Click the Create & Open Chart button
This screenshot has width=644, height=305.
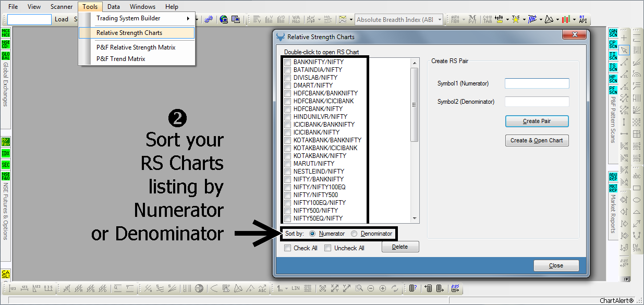tap(537, 140)
